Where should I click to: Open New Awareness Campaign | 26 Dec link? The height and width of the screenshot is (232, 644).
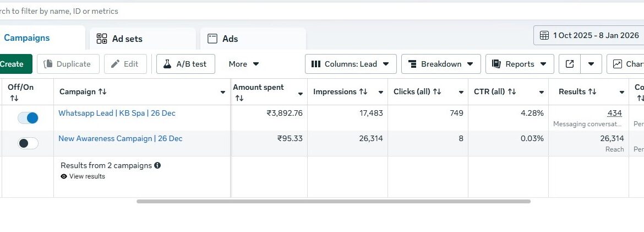click(x=121, y=139)
